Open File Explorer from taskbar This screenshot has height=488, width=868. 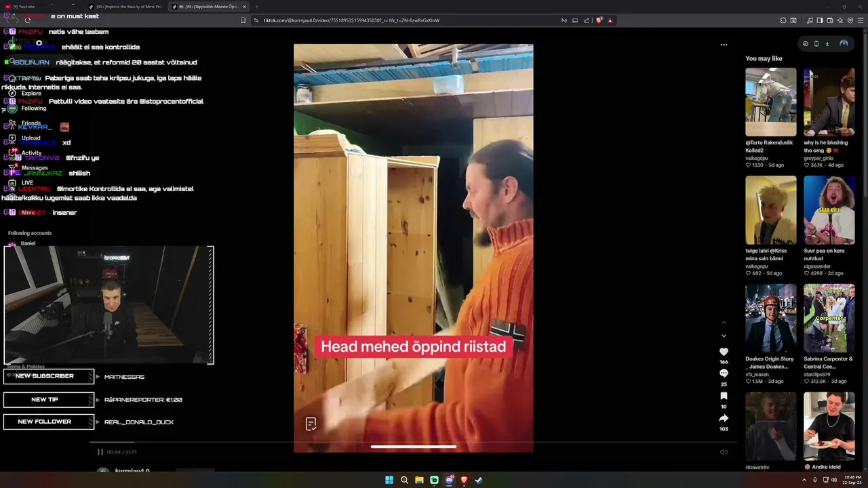coord(419,480)
